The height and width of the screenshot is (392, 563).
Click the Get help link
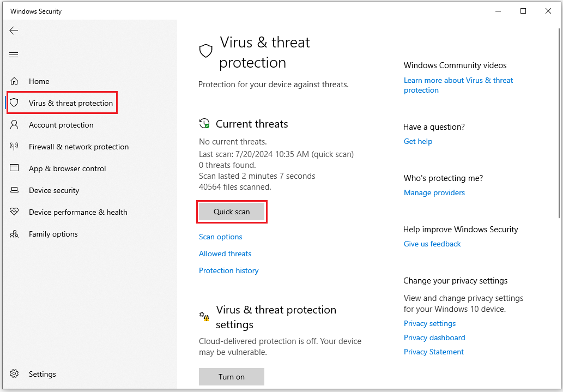pos(418,141)
